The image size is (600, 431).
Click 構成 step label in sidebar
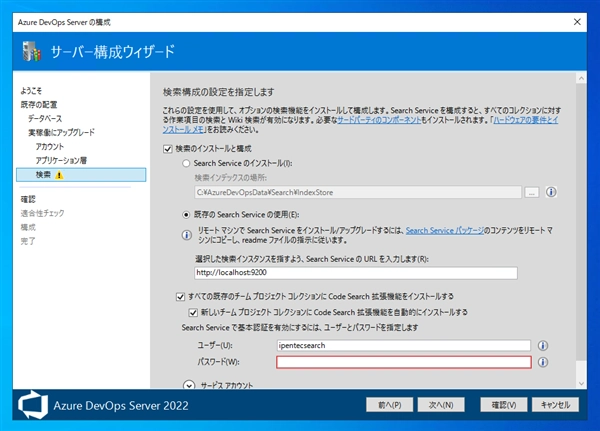28,227
